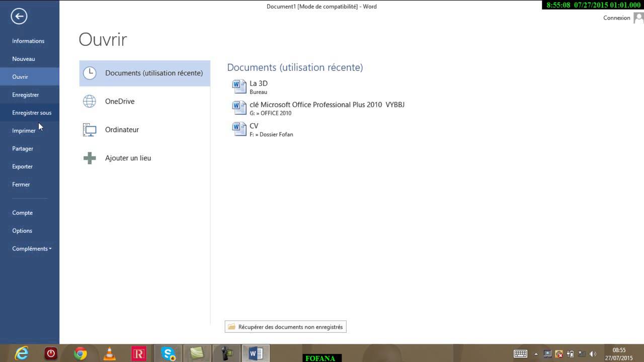Click the green plus icon
Screen dimensions: 644x362
(x=90, y=158)
